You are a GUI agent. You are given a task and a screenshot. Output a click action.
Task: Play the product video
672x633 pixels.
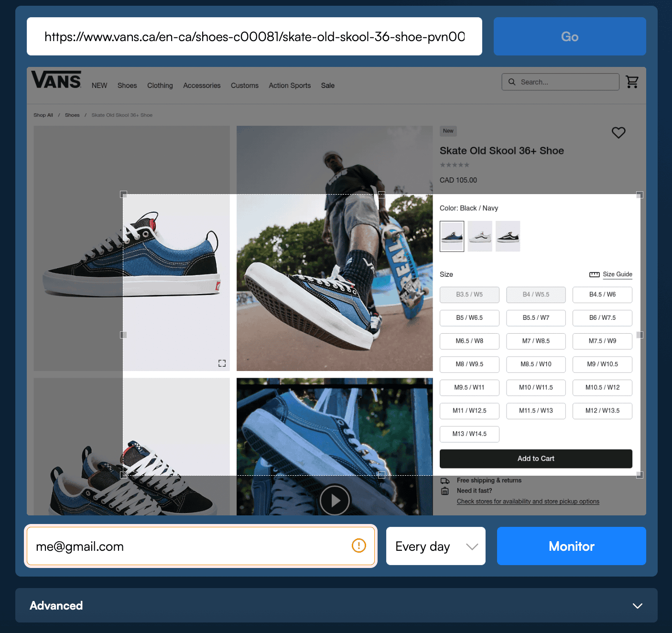pyautogui.click(x=335, y=500)
